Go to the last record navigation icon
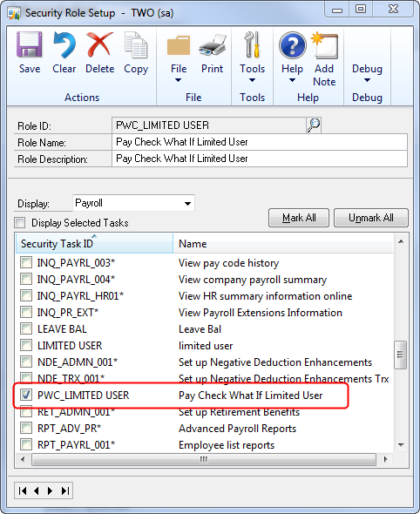 click(65, 490)
